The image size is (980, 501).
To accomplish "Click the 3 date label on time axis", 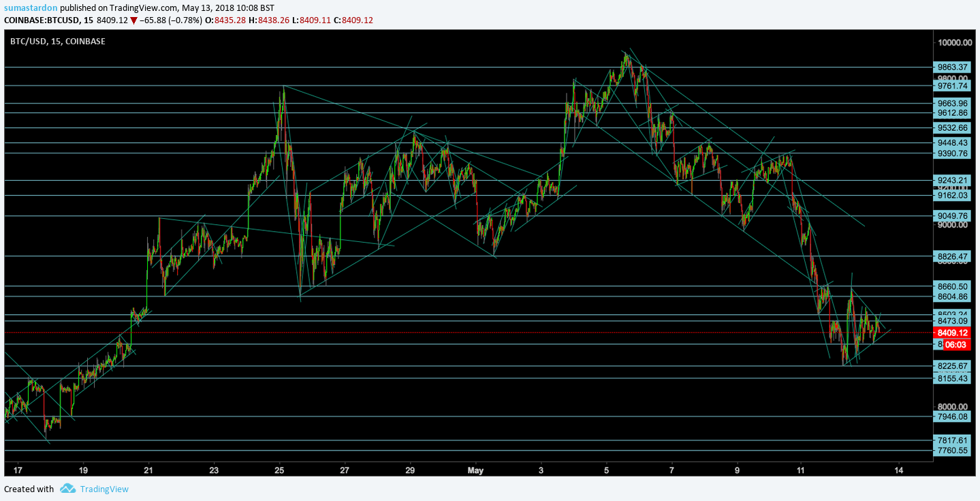I will pyautogui.click(x=541, y=470).
